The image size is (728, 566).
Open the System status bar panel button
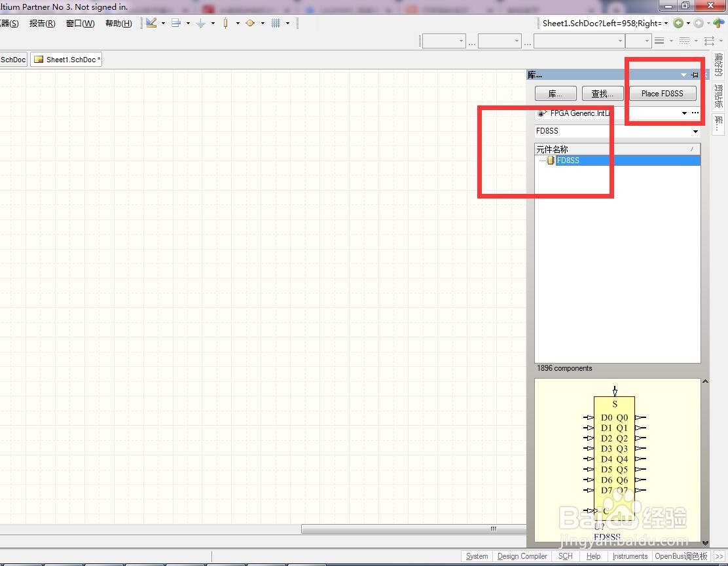pyautogui.click(x=477, y=556)
